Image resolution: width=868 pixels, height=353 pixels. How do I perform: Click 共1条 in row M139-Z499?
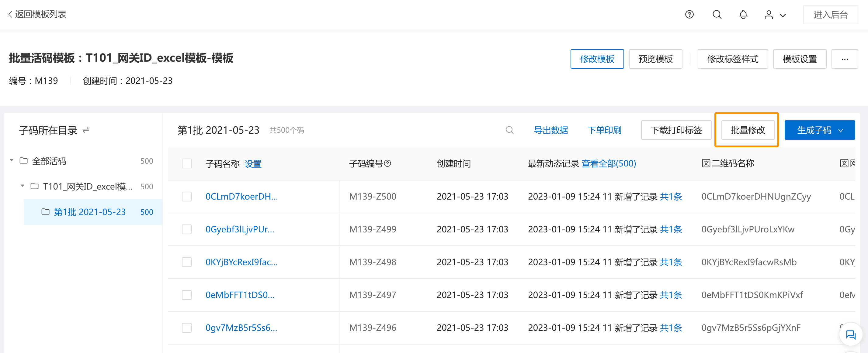[671, 229]
